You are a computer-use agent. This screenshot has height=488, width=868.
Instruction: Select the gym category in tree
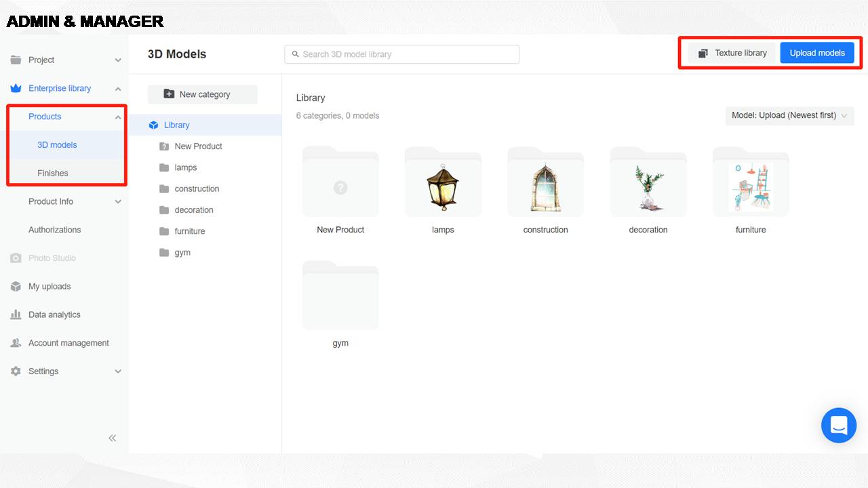pos(182,253)
